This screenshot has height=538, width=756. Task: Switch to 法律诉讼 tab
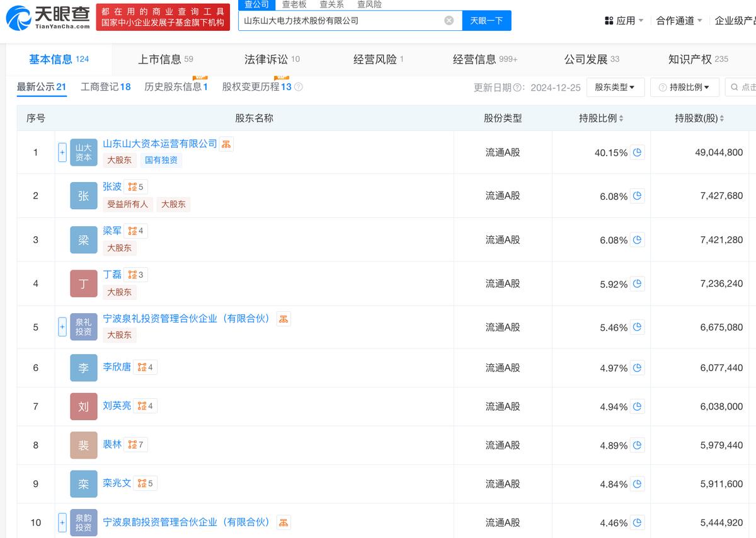coord(272,59)
